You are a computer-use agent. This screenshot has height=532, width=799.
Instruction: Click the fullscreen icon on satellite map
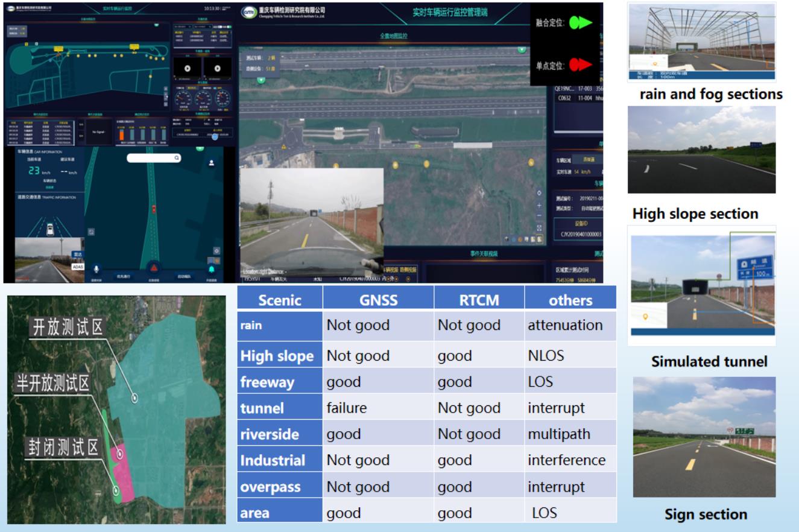(x=539, y=227)
